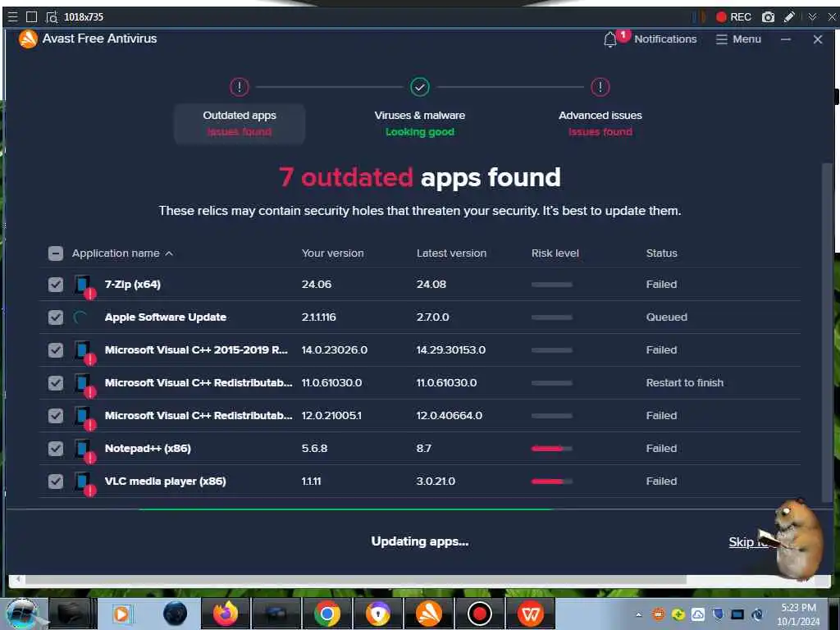Click the recorder full-screen square icon
This screenshot has height=630, width=840.
pyautogui.click(x=32, y=17)
